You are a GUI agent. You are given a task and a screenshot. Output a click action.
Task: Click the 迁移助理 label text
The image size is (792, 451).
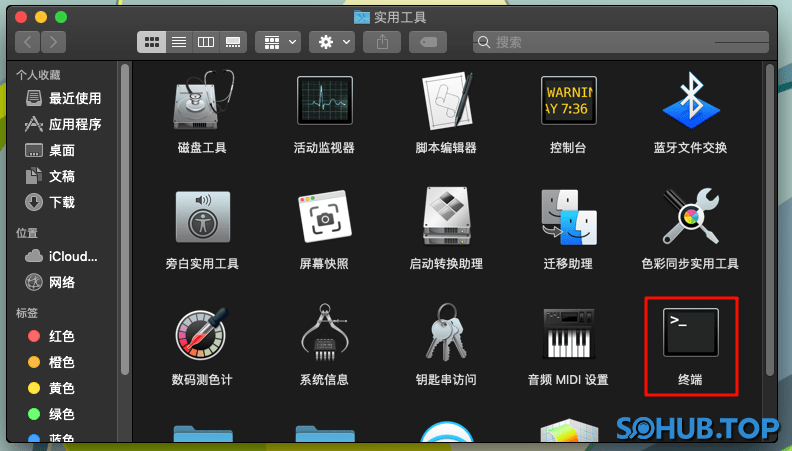[x=568, y=264]
